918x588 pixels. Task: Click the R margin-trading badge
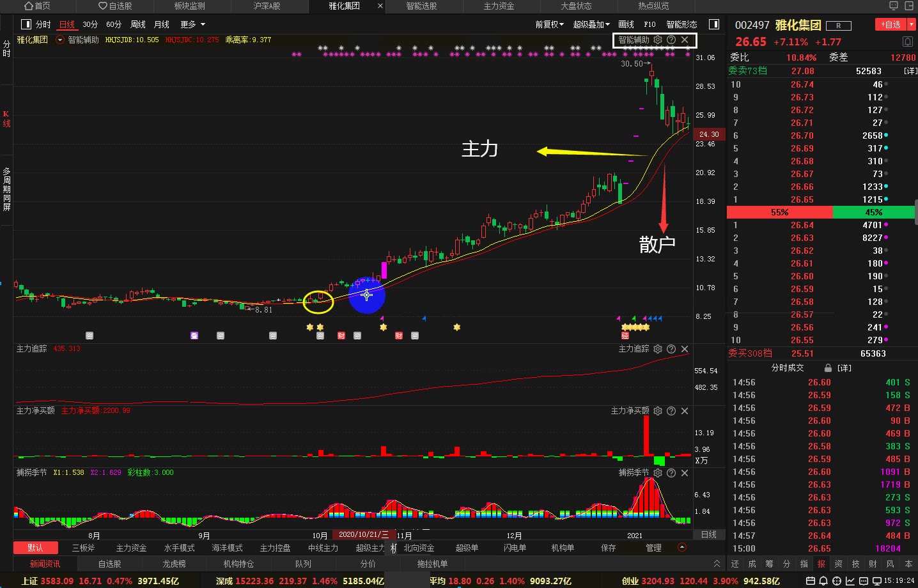838,26
